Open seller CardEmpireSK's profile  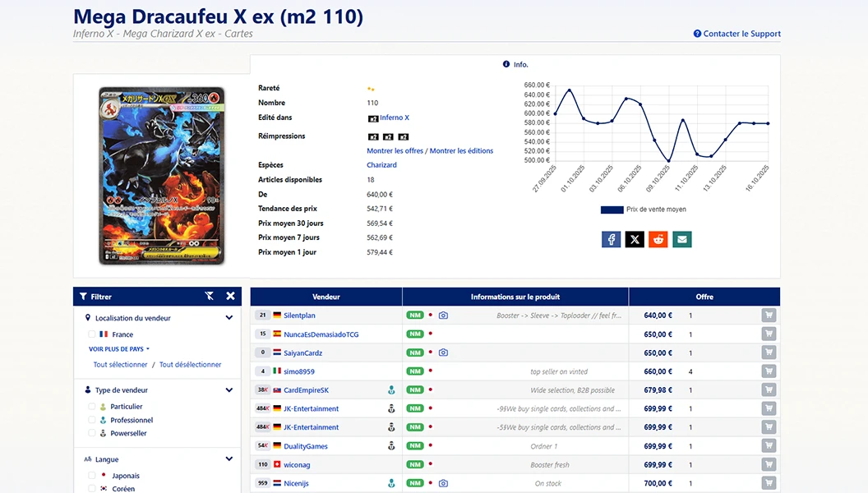pyautogui.click(x=306, y=390)
